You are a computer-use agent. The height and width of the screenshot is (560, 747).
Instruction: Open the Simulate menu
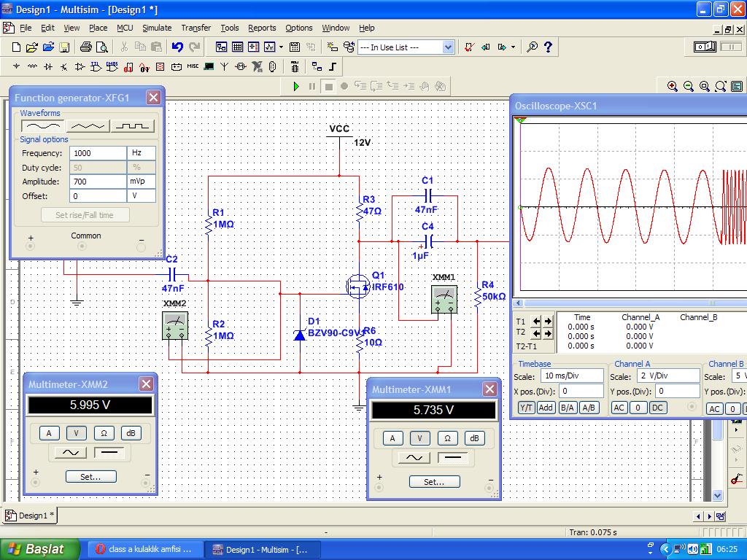(x=157, y=28)
